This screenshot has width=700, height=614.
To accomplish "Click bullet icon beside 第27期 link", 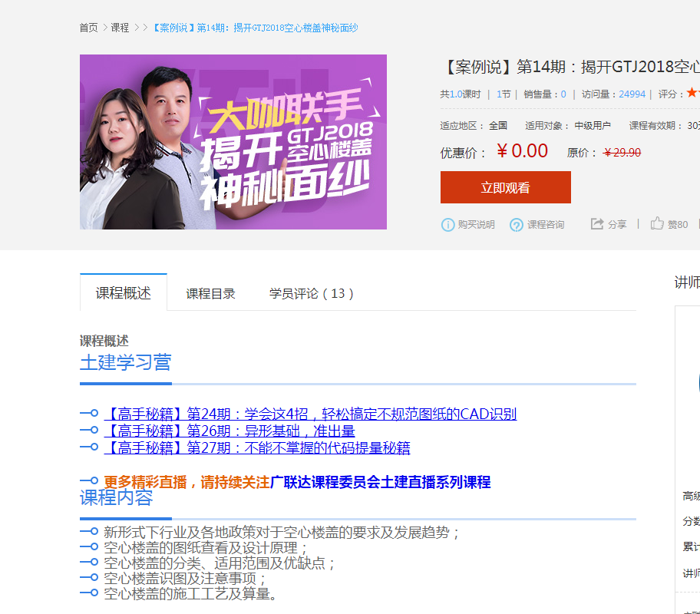I will [x=89, y=447].
